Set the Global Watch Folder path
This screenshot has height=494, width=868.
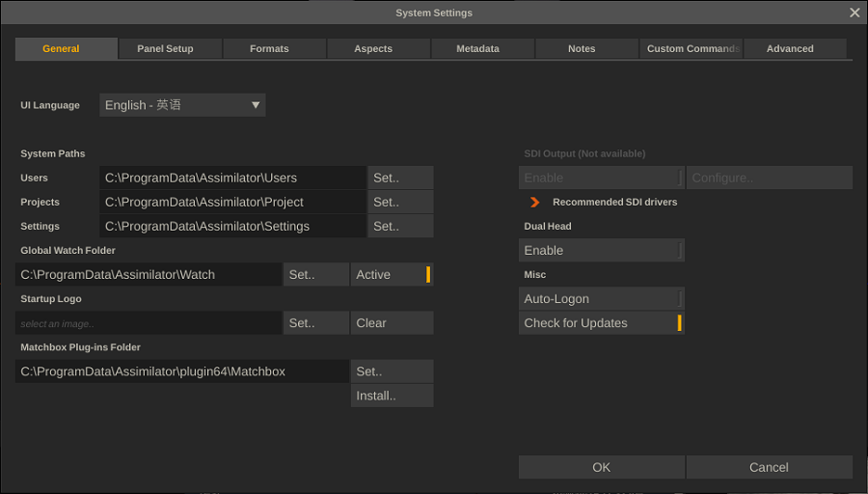(316, 275)
